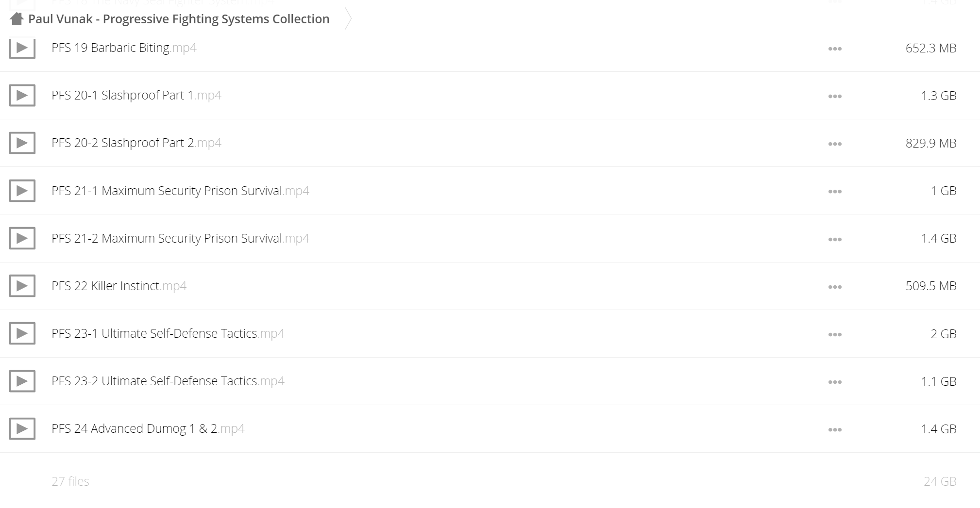
Task: Open PFS 20-2 Slashproof Part 2.mp4 file name
Action: tap(136, 143)
